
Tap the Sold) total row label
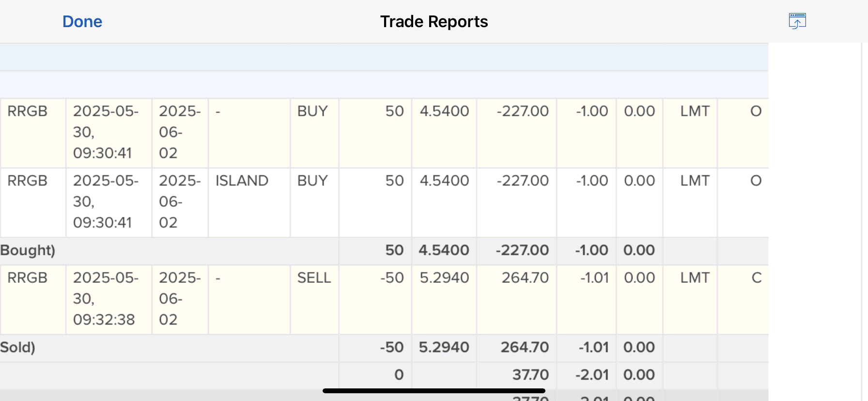tap(18, 347)
